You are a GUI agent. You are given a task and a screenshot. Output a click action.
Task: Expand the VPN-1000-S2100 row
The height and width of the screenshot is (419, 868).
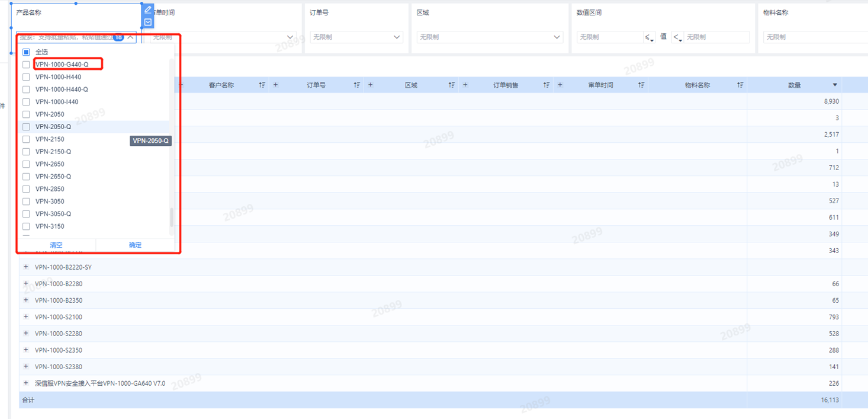point(26,317)
